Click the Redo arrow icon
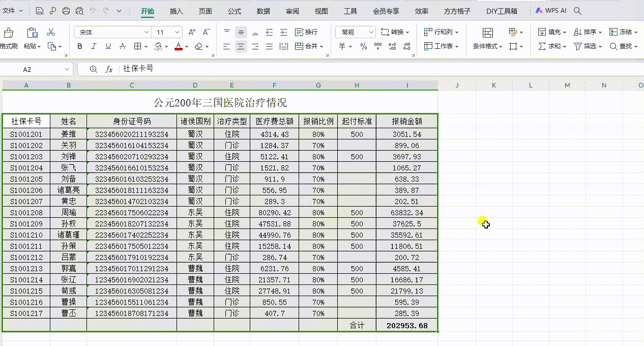The width and height of the screenshot is (644, 346). 106,11
